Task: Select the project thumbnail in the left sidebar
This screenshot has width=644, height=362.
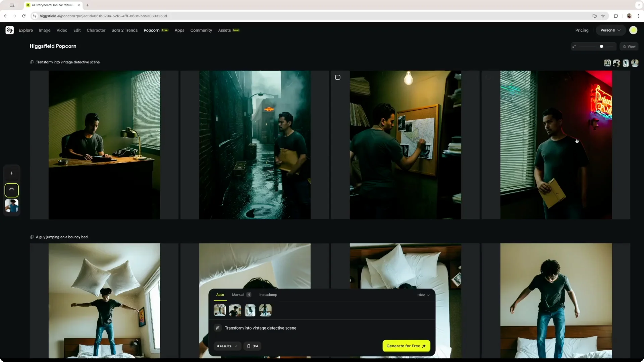Action: point(11,206)
